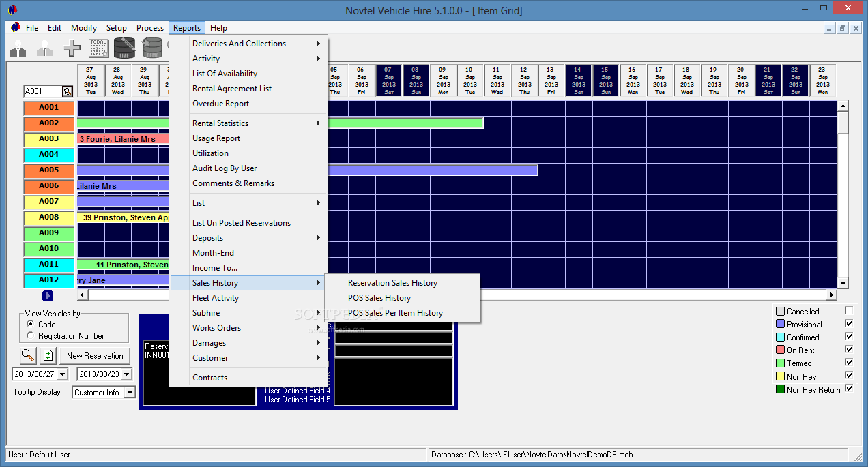The image size is (868, 467).
Task: Choose Reservation Sales History
Action: (403, 283)
